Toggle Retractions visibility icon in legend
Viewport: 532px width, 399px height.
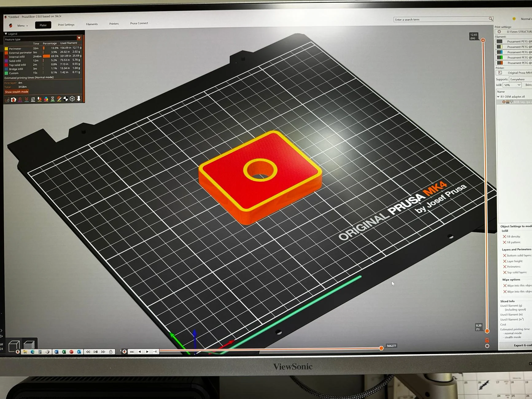click(20, 99)
